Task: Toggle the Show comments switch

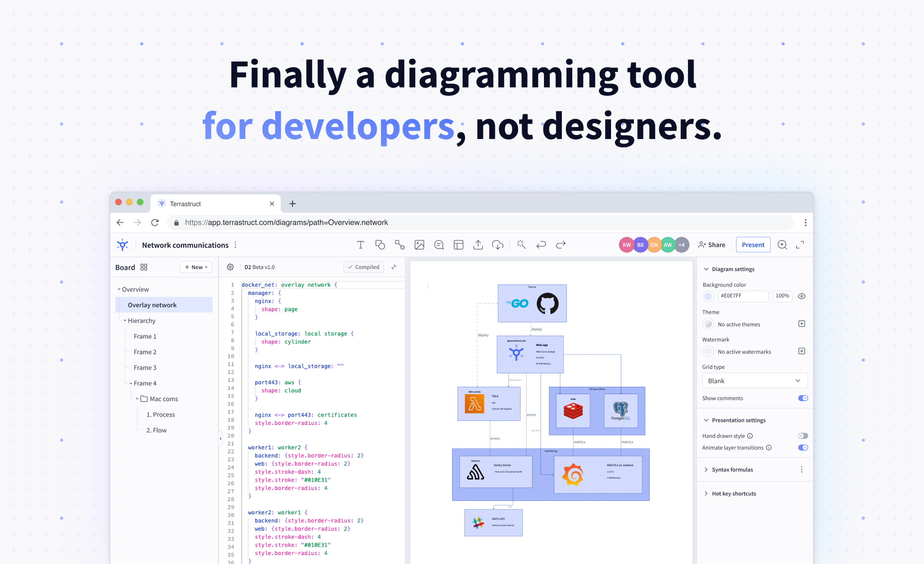Action: click(803, 398)
